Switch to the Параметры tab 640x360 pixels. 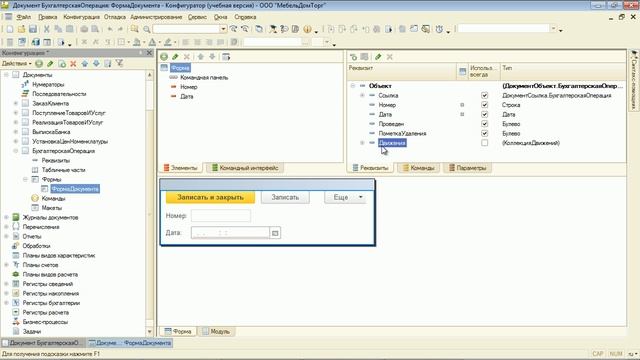click(x=467, y=168)
